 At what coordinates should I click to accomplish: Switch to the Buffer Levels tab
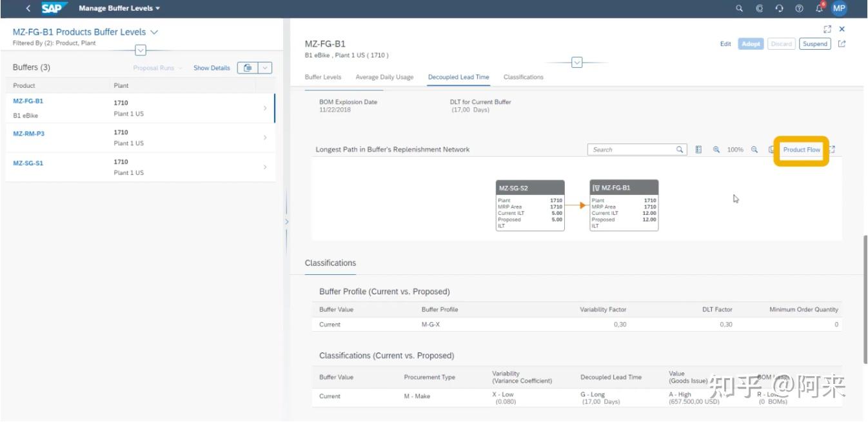[322, 77]
